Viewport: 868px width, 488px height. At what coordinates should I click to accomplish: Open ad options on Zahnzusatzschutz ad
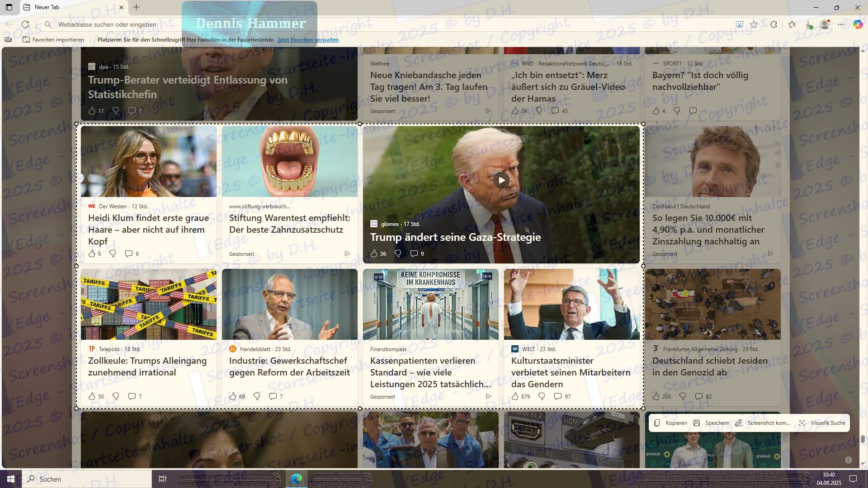click(x=347, y=253)
